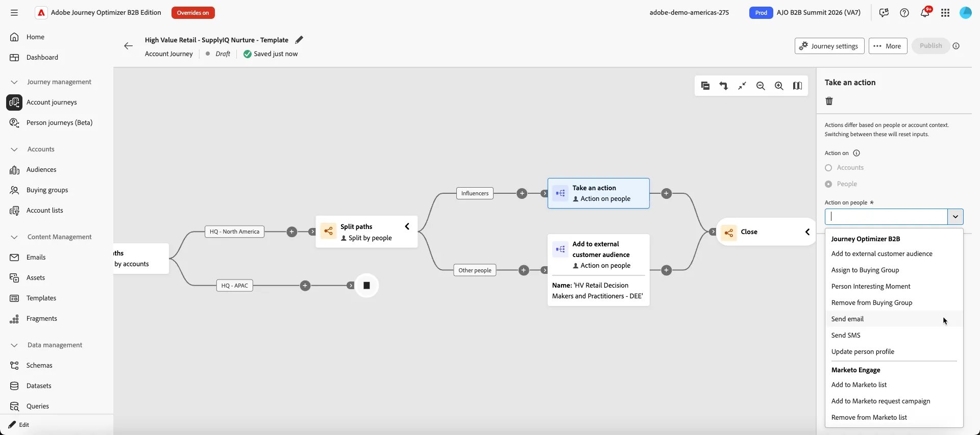This screenshot has width=980, height=435.
Task: Fit the journey to the canvas view
Action: coord(742,86)
